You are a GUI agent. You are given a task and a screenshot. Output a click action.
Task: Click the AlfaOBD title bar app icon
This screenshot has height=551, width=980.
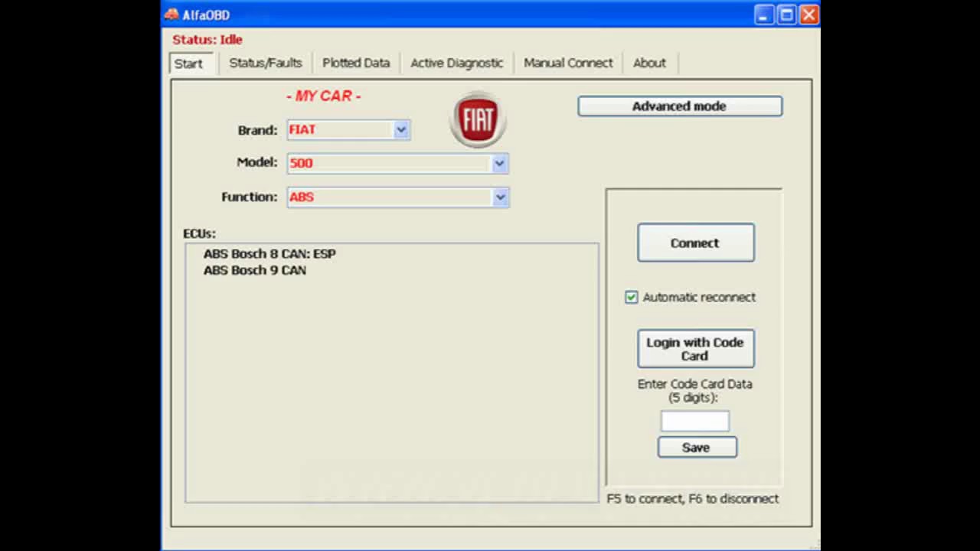(171, 15)
